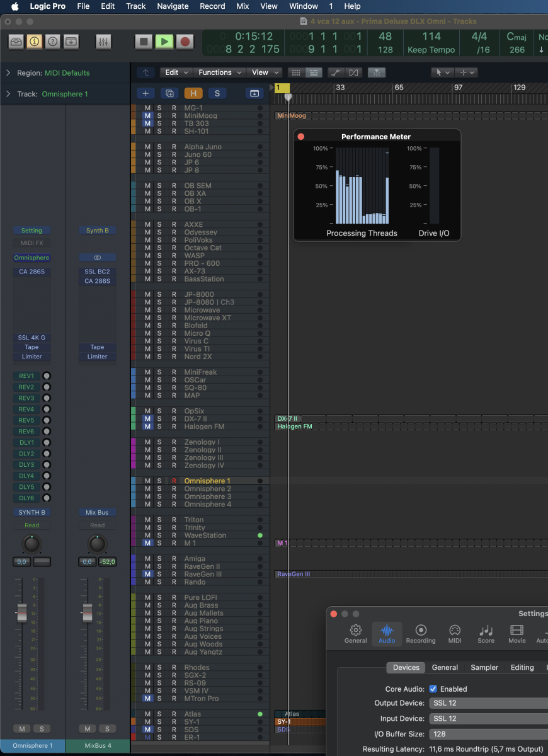This screenshot has height=756, width=548.
Task: Open the Track menu in menu bar
Action: (135, 6)
